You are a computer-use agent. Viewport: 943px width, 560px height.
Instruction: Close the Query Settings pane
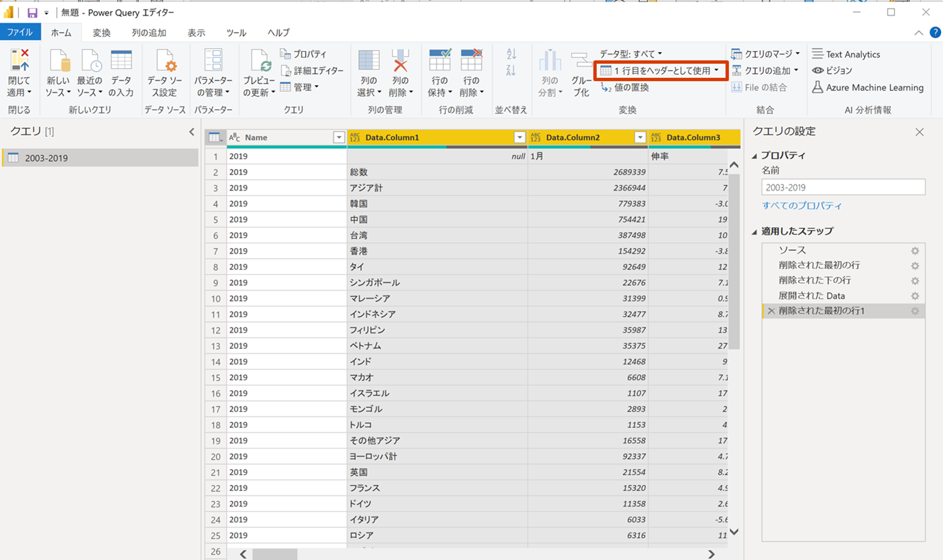point(920,132)
